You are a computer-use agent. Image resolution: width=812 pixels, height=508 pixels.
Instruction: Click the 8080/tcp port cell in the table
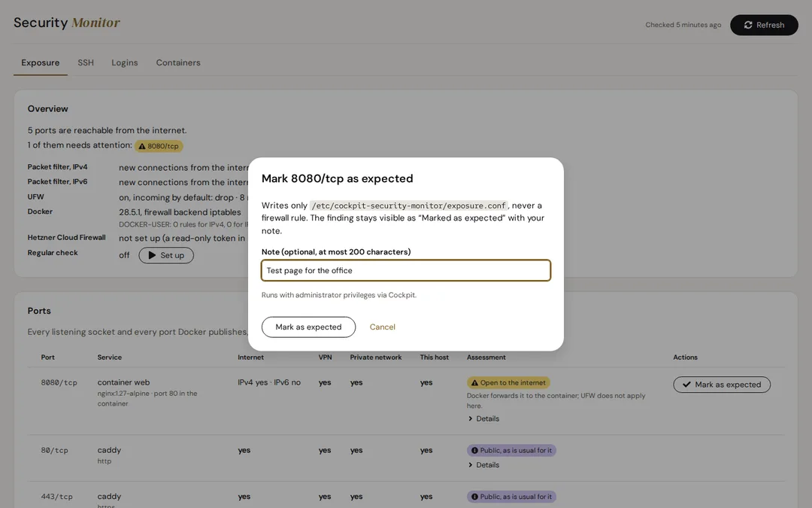[59, 383]
